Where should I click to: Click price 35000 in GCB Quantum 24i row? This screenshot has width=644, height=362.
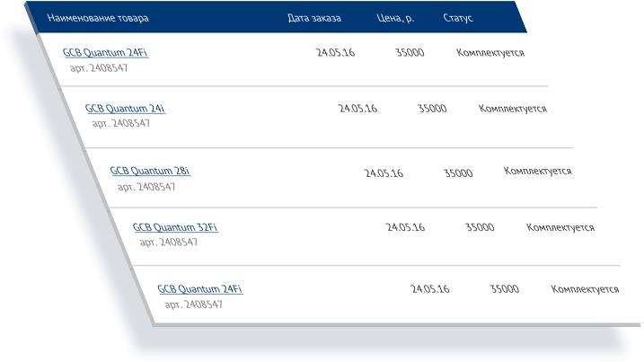(432, 109)
